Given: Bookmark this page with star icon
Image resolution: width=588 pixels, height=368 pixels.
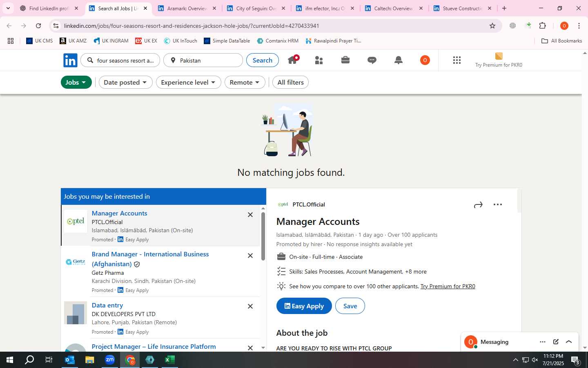Looking at the screenshot, I should pos(492,26).
